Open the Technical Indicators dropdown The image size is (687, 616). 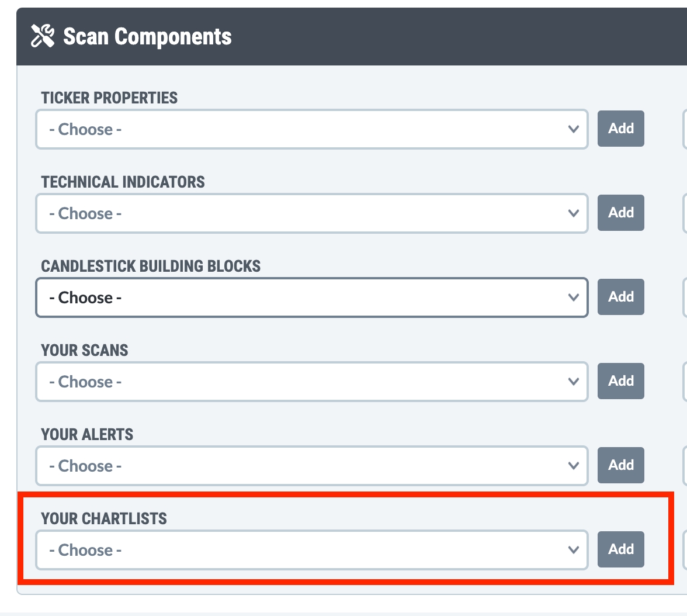(x=311, y=213)
